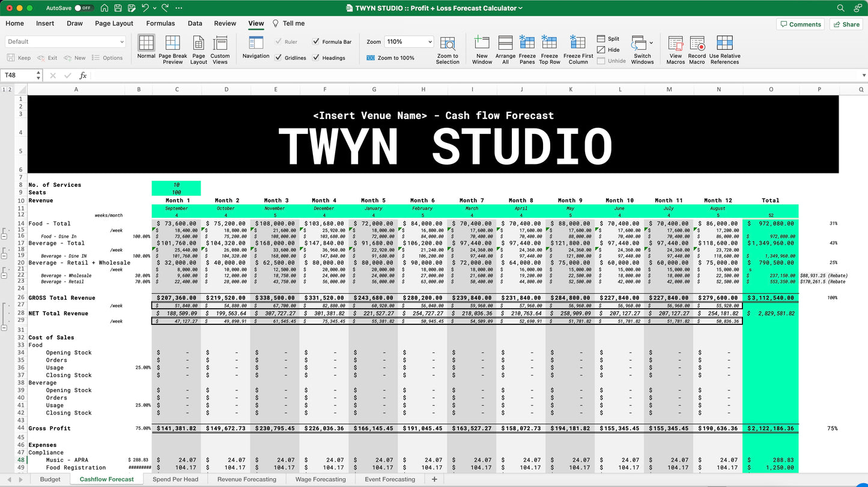
Task: Switch to the Budget sheet tab
Action: pyautogui.click(x=50, y=479)
